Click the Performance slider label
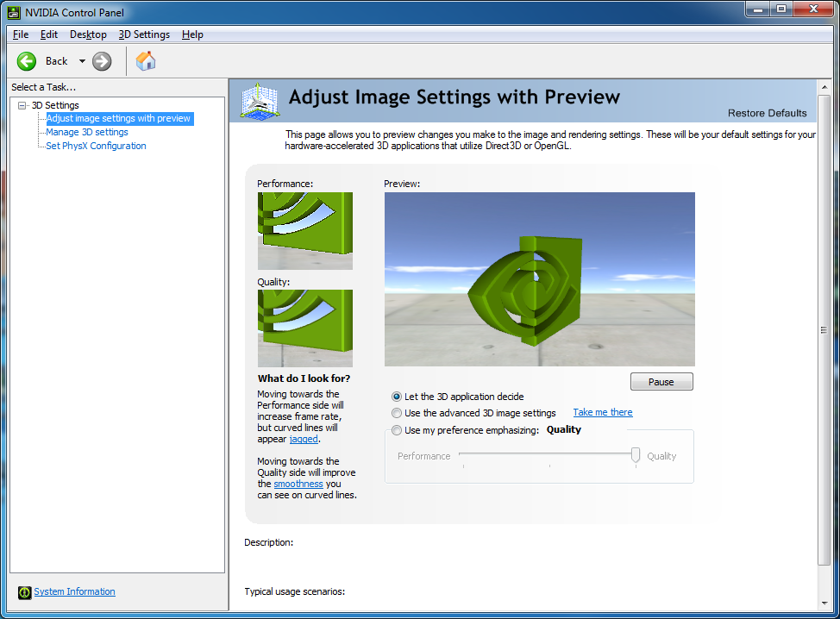Screen dimensions: 840x619 pos(423,456)
